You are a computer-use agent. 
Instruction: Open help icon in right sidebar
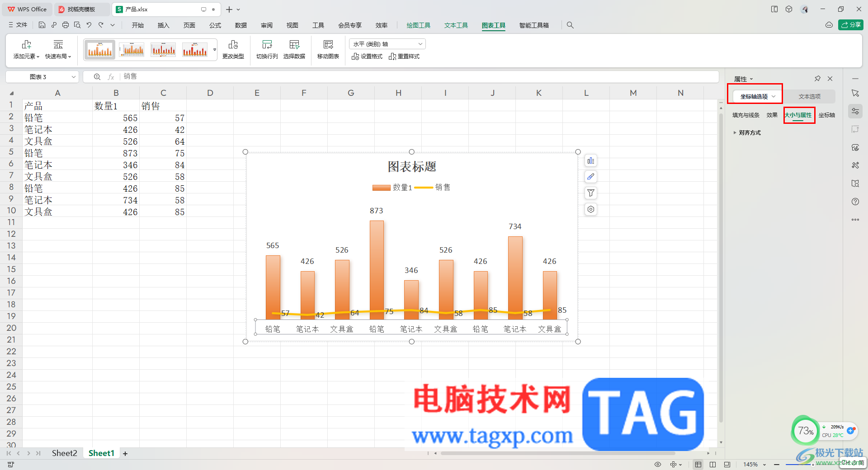point(855,202)
